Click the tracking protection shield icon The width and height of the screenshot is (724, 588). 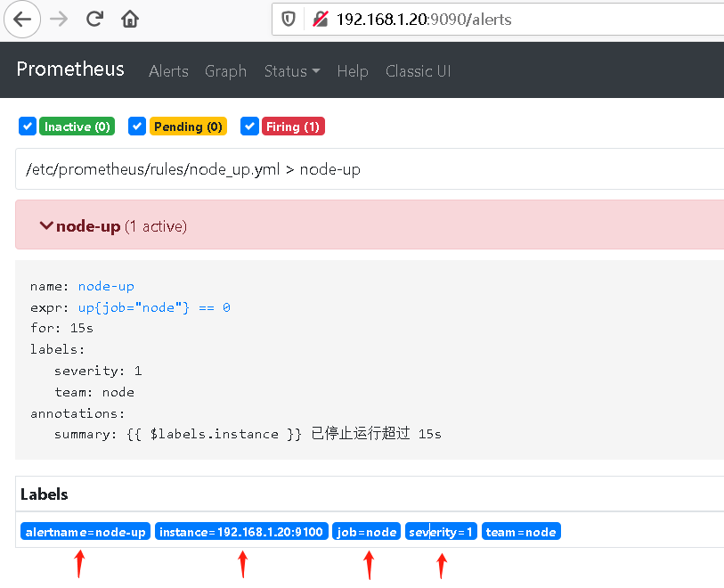tap(288, 16)
